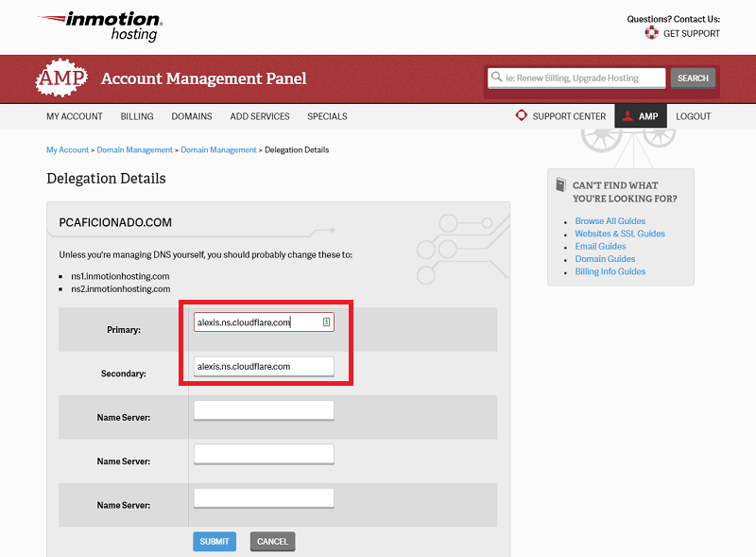756x557 pixels.
Task: Open Domain Guides link
Action: click(605, 259)
